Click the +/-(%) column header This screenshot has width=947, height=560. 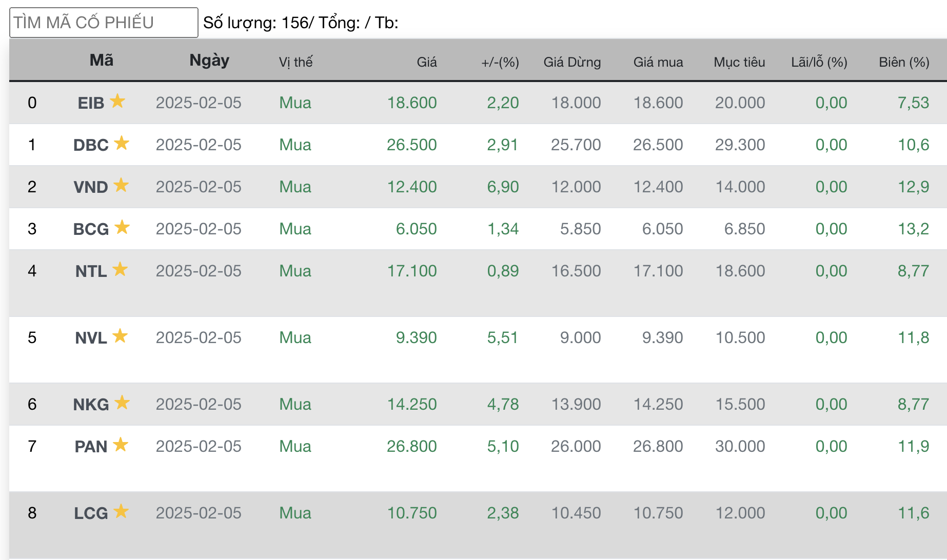click(x=500, y=62)
